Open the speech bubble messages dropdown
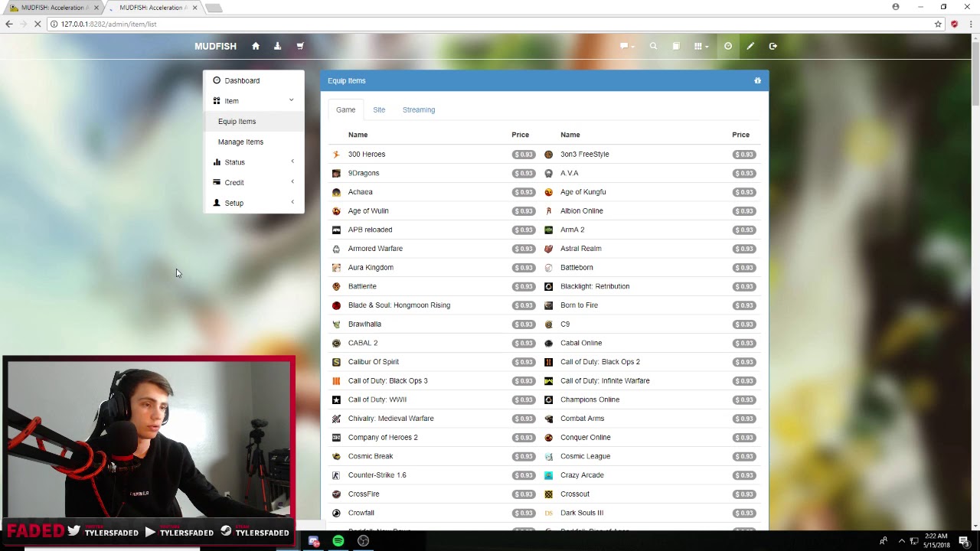 pos(627,46)
